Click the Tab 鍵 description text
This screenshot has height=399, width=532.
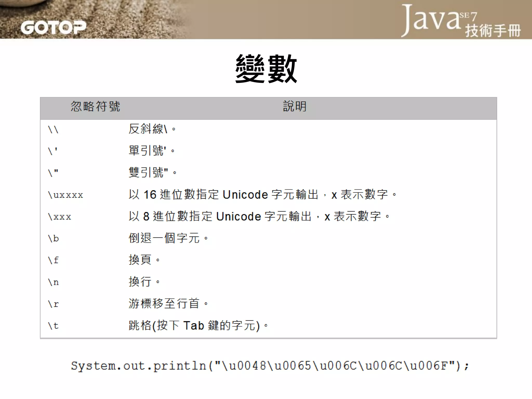click(198, 325)
